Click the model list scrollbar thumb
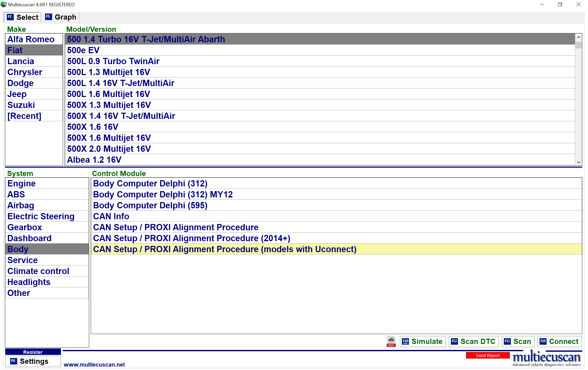Image resolution: width=588 pixels, height=370 pixels. (x=579, y=45)
